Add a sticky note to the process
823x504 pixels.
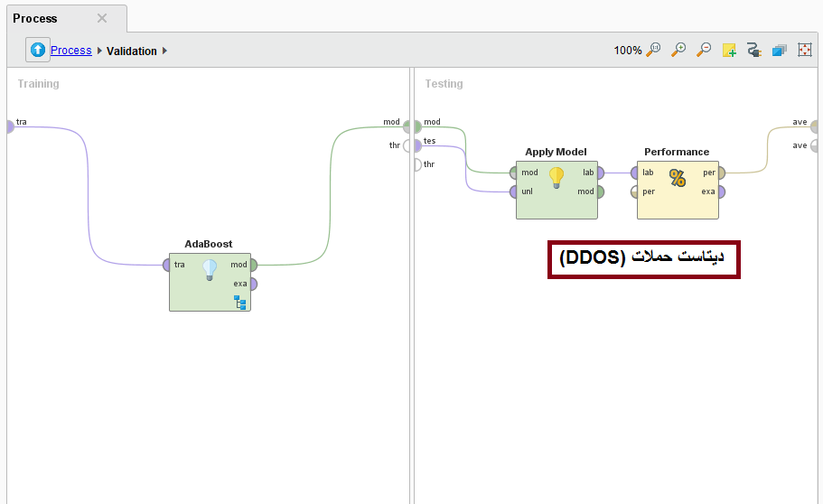coord(729,51)
